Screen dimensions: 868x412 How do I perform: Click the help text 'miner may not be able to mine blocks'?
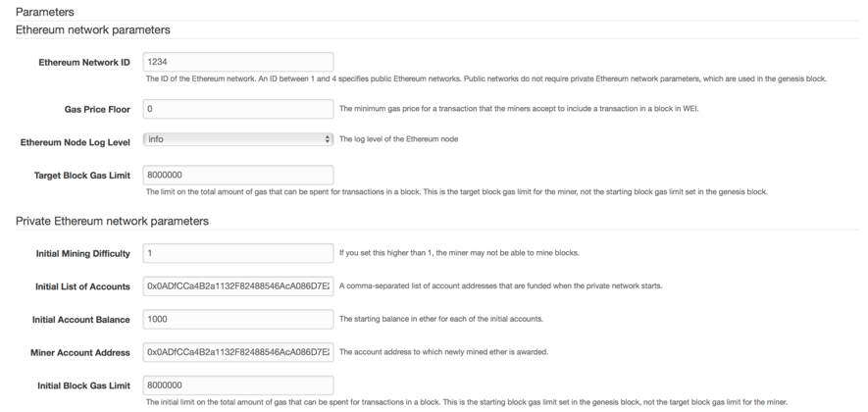coord(459,252)
